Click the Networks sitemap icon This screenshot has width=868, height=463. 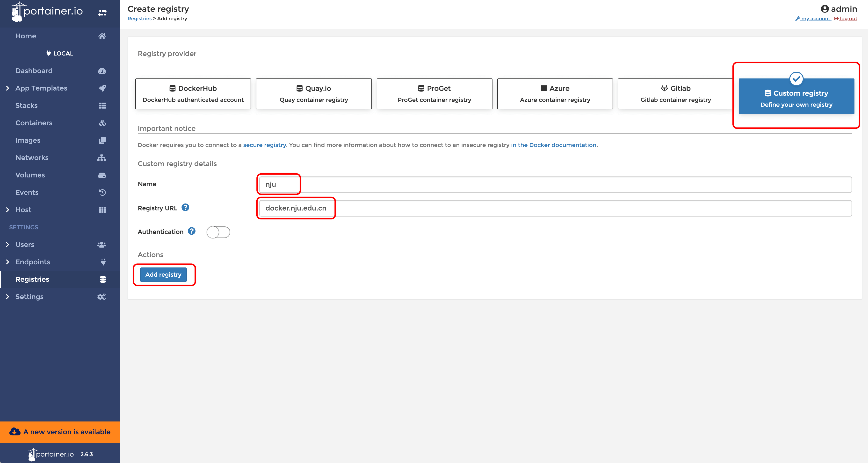click(102, 158)
